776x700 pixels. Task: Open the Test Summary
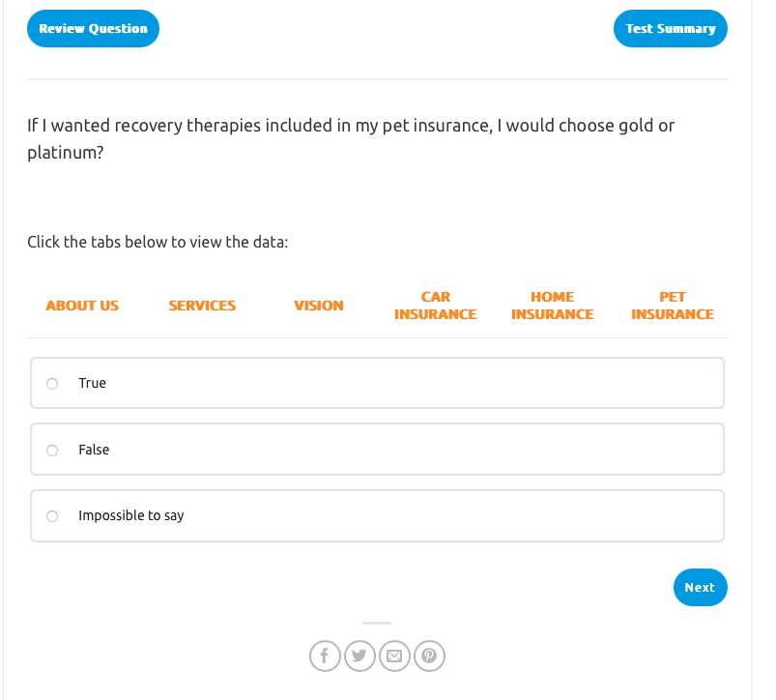(x=671, y=29)
